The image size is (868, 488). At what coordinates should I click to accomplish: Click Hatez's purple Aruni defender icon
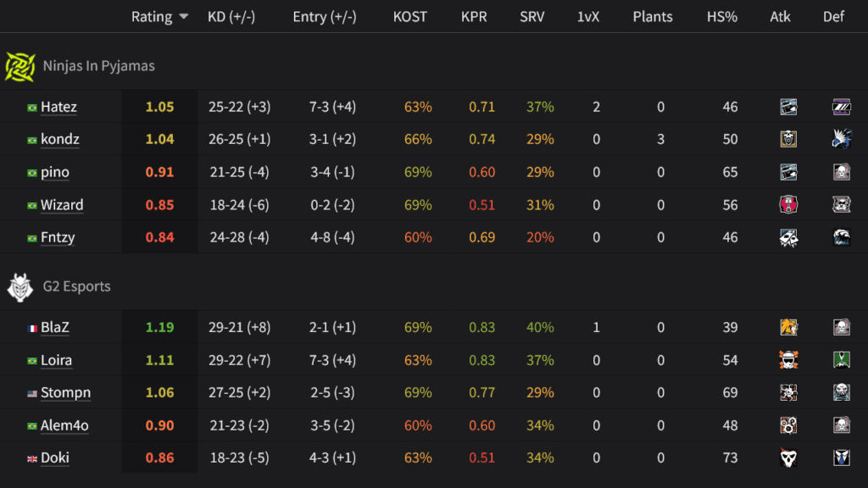coord(839,106)
